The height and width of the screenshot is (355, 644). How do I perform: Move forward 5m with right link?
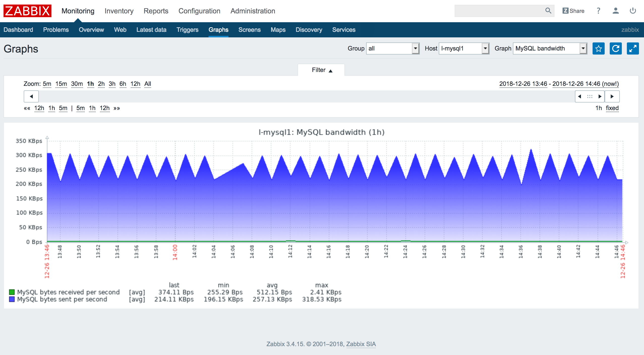(81, 108)
